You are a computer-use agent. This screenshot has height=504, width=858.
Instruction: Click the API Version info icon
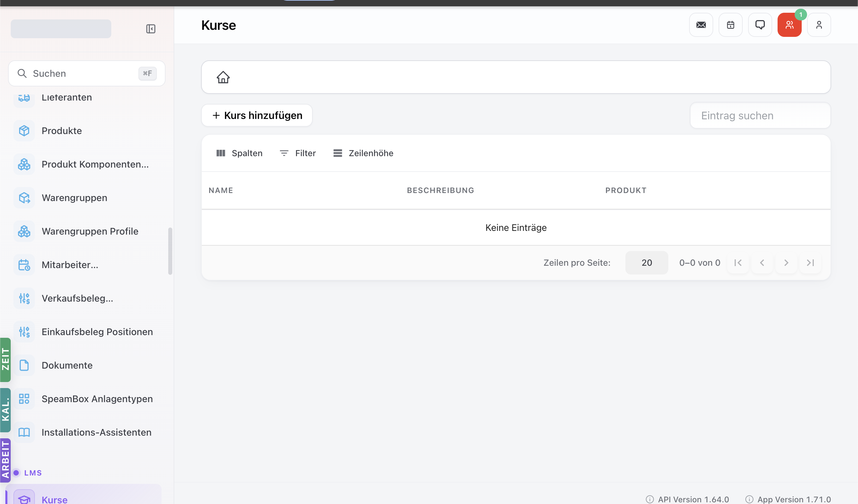click(650, 499)
